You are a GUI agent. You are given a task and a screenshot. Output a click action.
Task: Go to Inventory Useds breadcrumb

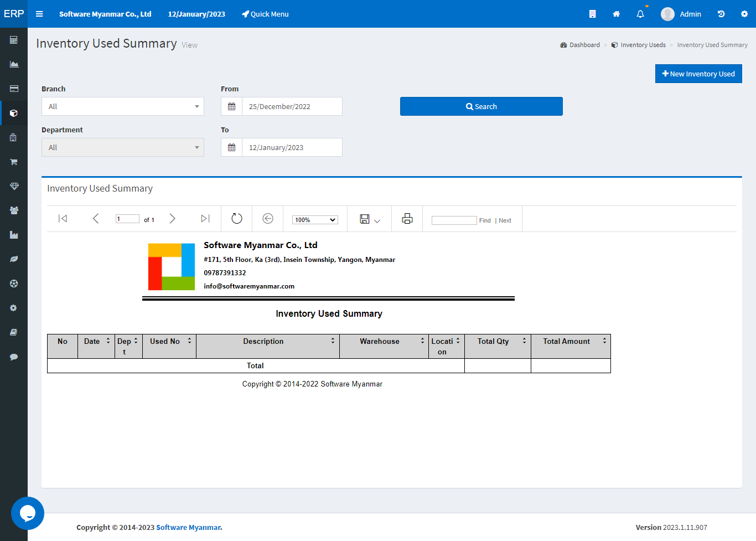tap(639, 45)
